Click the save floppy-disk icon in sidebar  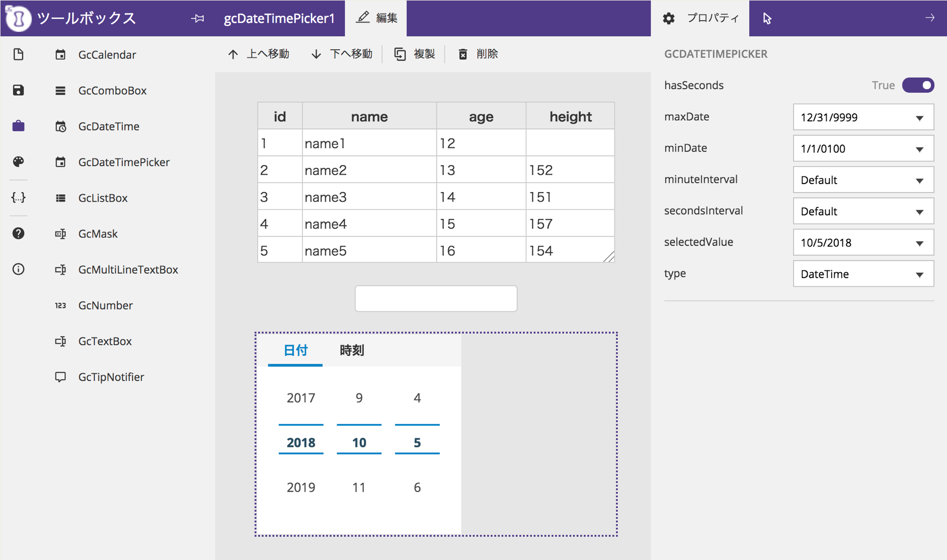19,90
